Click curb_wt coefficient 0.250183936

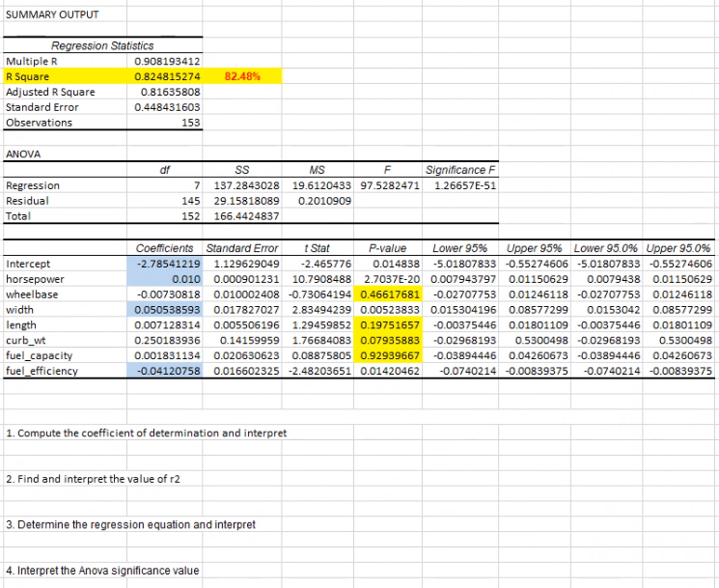[x=167, y=340]
